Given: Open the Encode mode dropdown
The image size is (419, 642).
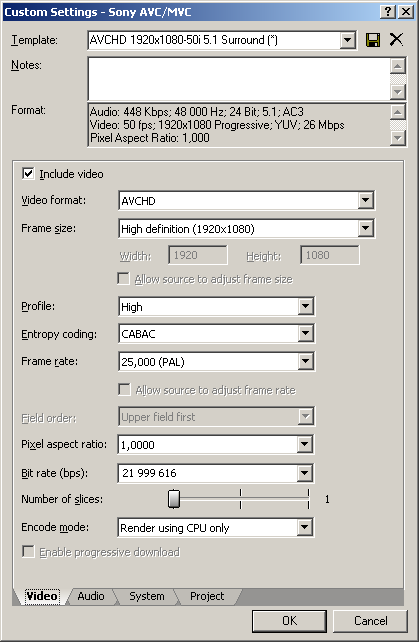Looking at the screenshot, I should 305,527.
